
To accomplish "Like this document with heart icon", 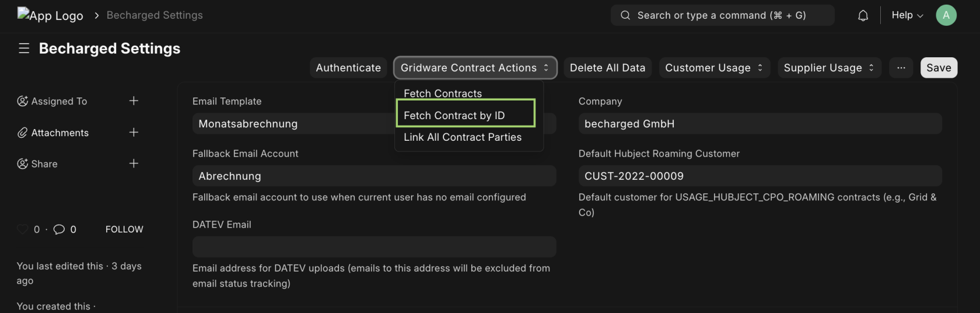I will [23, 229].
